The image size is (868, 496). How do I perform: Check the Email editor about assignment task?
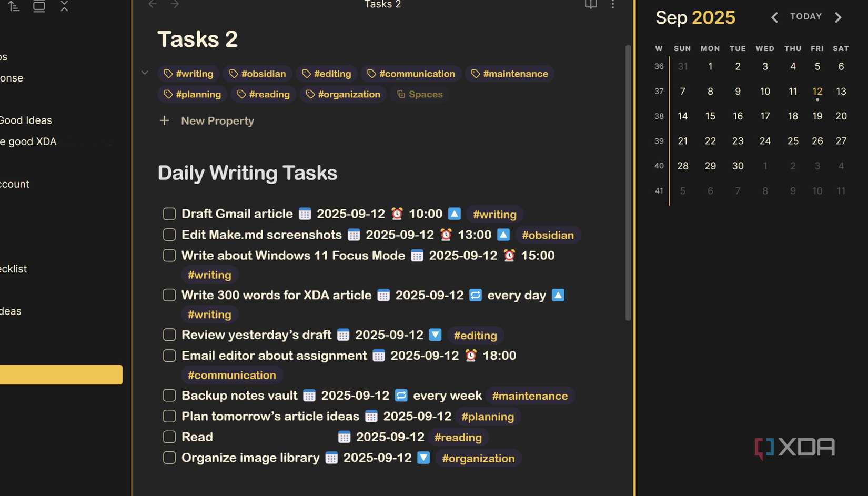[169, 356]
